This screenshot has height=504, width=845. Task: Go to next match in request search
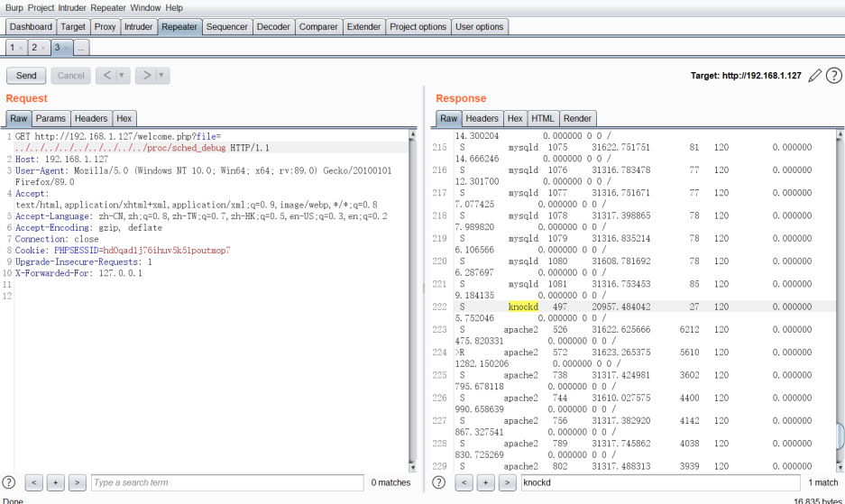pos(77,482)
